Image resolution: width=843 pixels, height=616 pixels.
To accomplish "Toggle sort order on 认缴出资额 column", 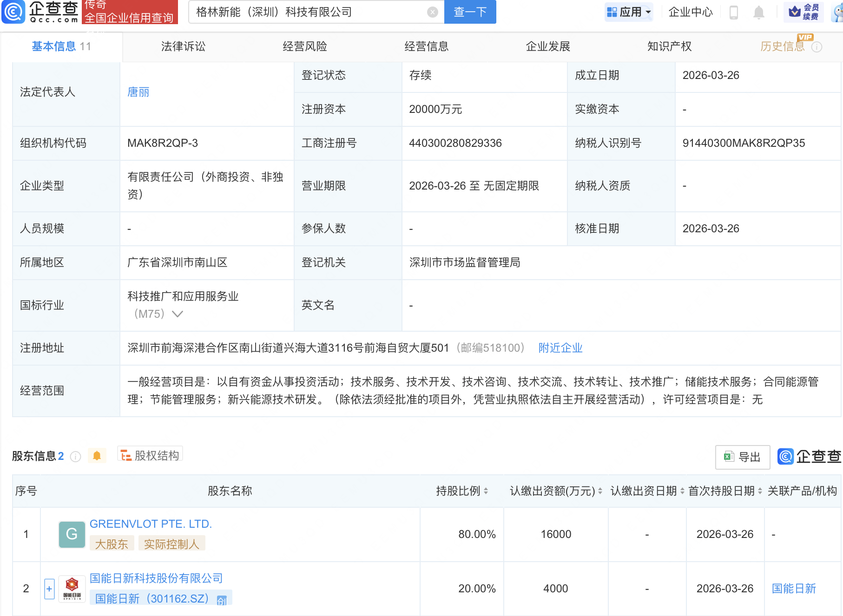I will [x=599, y=491].
